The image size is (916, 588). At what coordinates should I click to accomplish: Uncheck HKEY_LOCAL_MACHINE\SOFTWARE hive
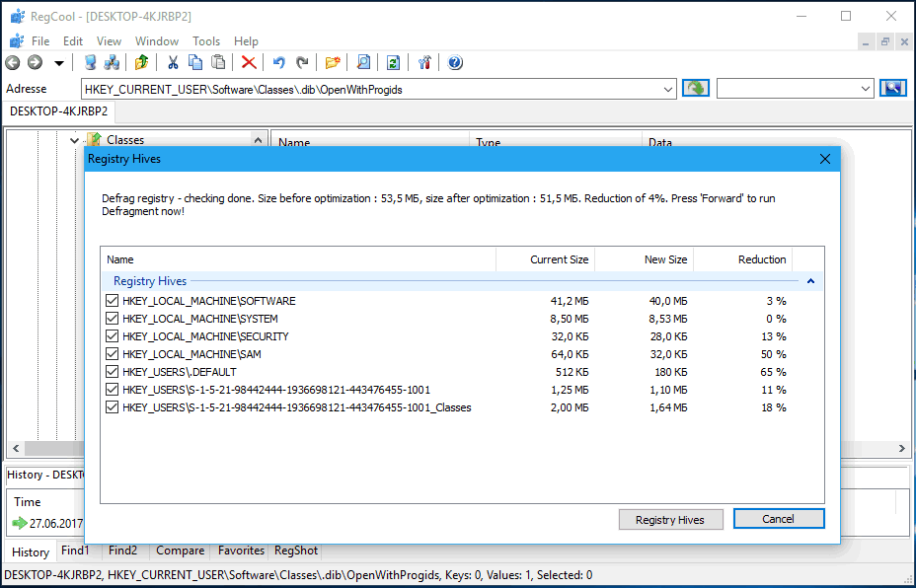(x=113, y=301)
